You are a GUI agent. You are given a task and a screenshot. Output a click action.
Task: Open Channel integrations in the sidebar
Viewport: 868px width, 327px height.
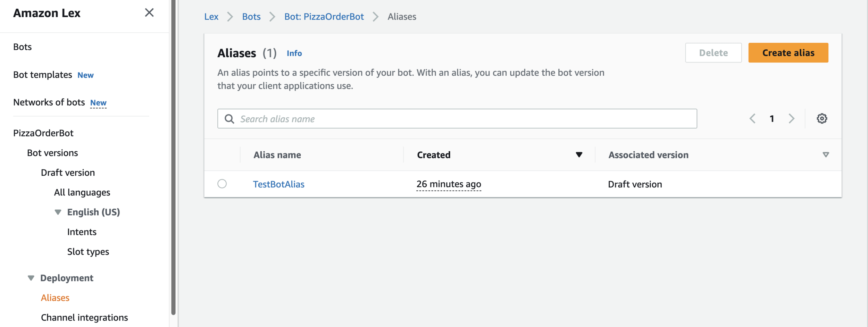84,318
